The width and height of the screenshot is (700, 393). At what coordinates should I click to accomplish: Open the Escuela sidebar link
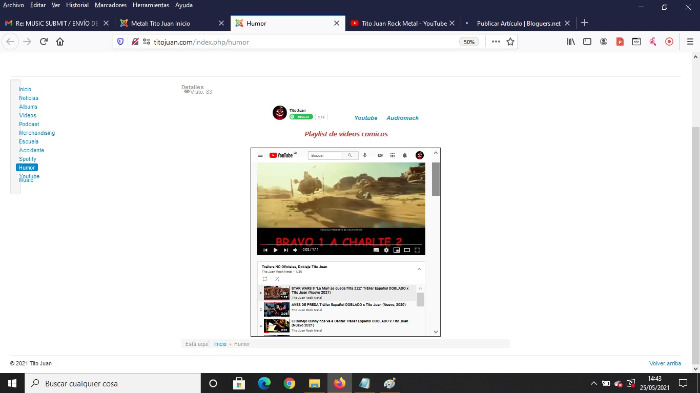click(x=29, y=142)
